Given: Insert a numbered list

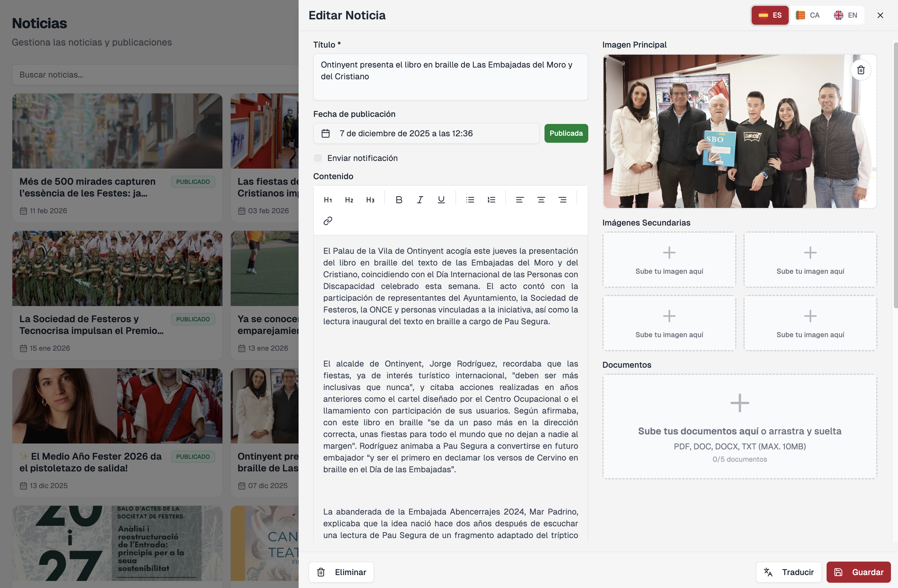Looking at the screenshot, I should pyautogui.click(x=491, y=200).
